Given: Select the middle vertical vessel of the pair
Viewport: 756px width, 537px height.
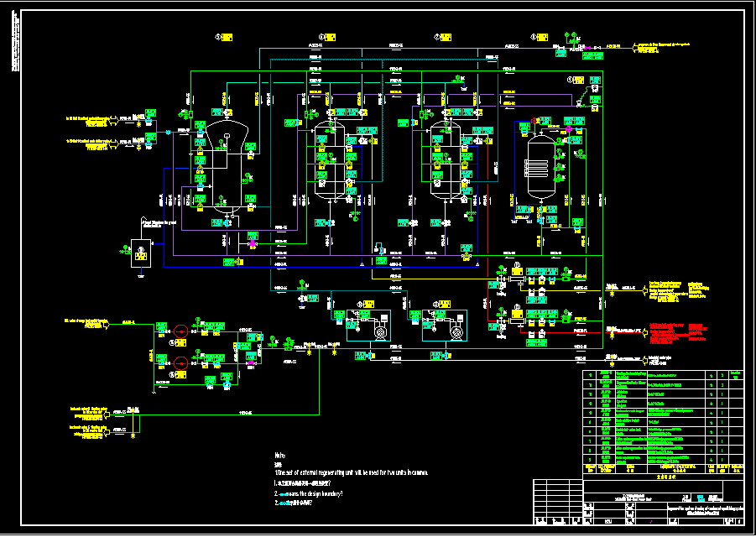Looking at the screenshot, I should pos(331,160).
